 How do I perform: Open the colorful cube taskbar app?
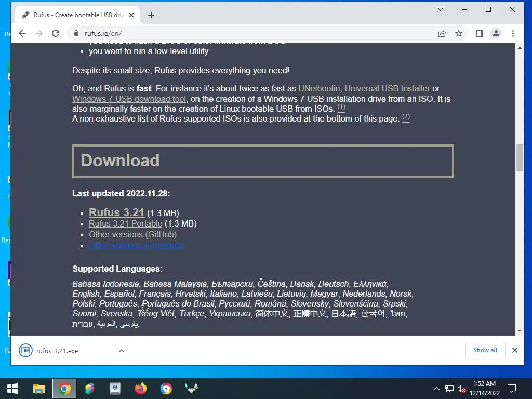tap(89, 389)
